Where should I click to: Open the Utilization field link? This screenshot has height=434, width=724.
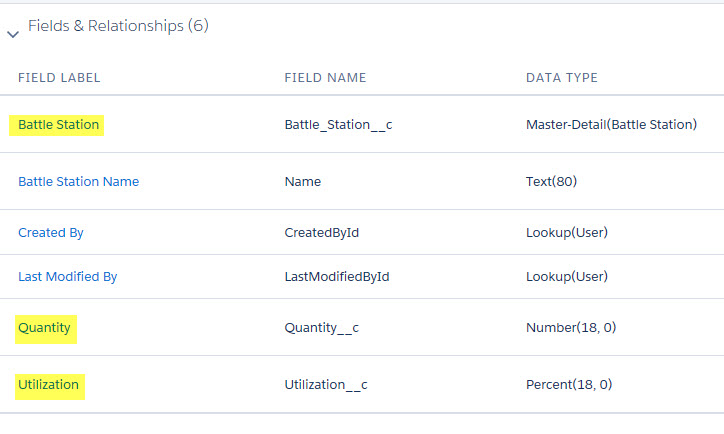(48, 384)
